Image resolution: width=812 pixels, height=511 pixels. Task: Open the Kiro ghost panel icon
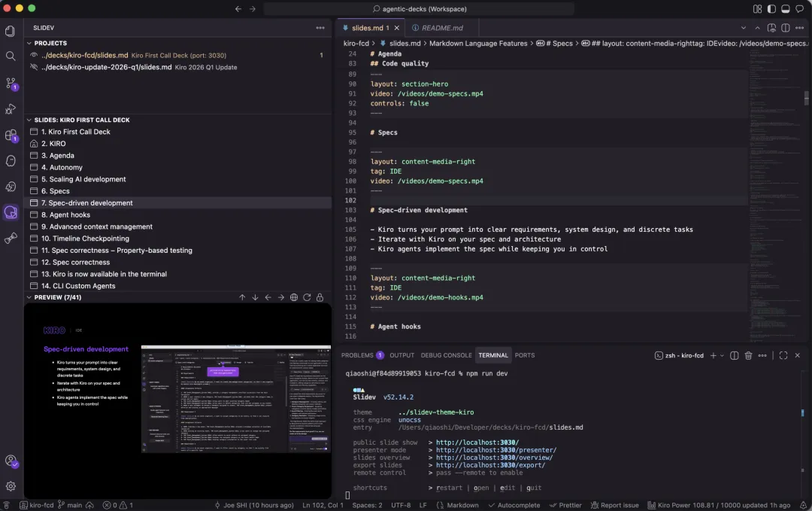[x=11, y=160]
